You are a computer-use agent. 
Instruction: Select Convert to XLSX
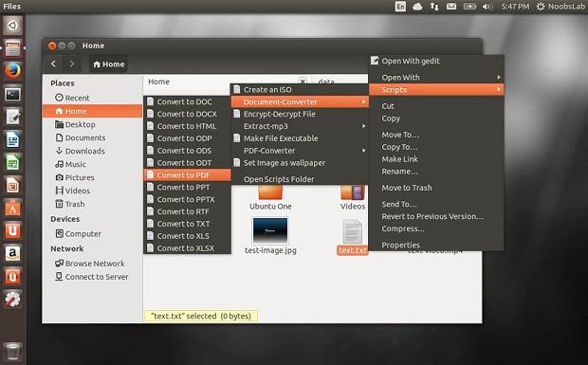[x=187, y=248]
